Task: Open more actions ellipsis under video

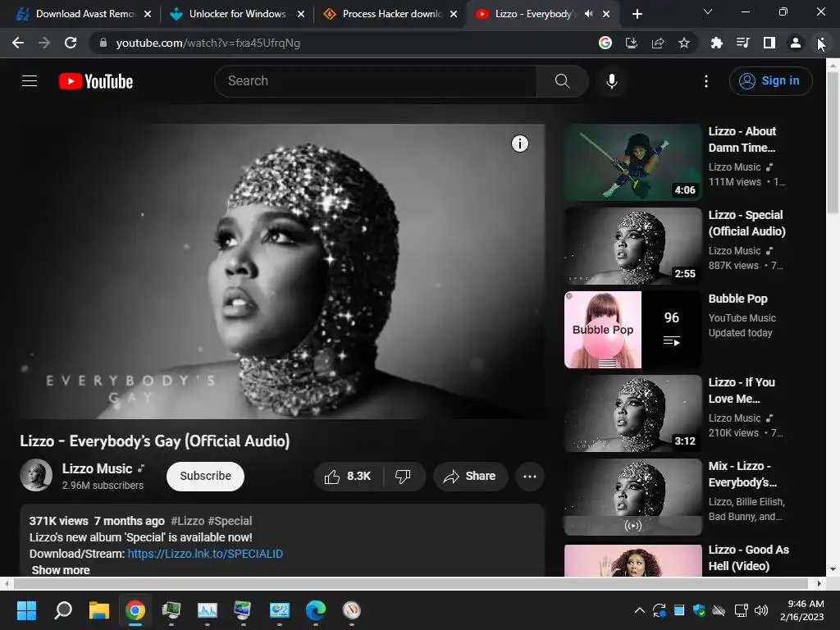Action: click(x=530, y=477)
